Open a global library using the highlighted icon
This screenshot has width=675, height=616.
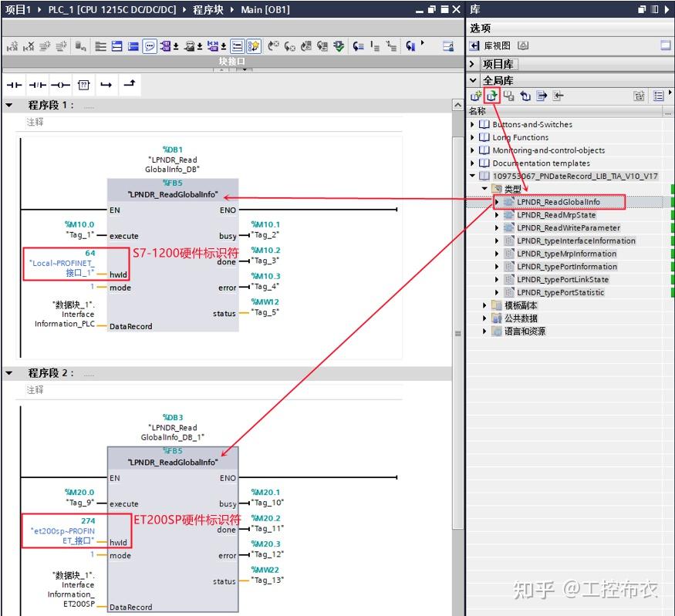pos(491,96)
